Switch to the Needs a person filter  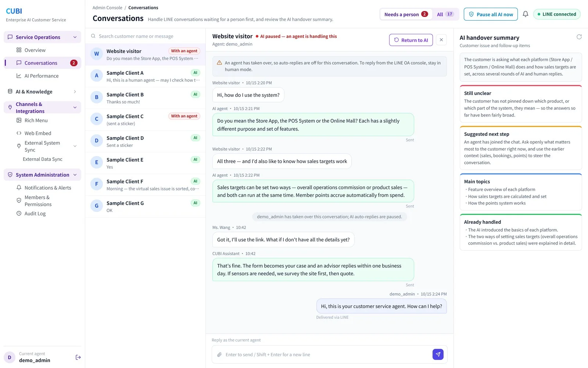tap(406, 14)
